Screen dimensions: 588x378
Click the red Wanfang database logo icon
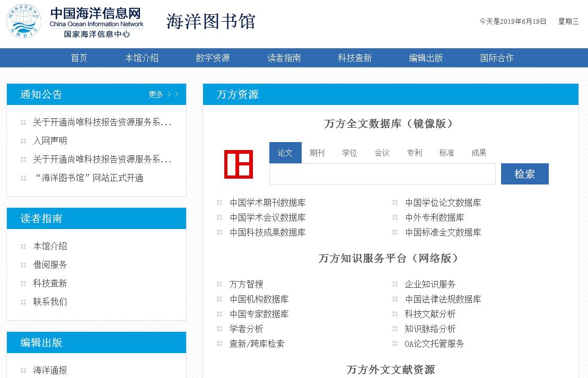click(x=238, y=164)
